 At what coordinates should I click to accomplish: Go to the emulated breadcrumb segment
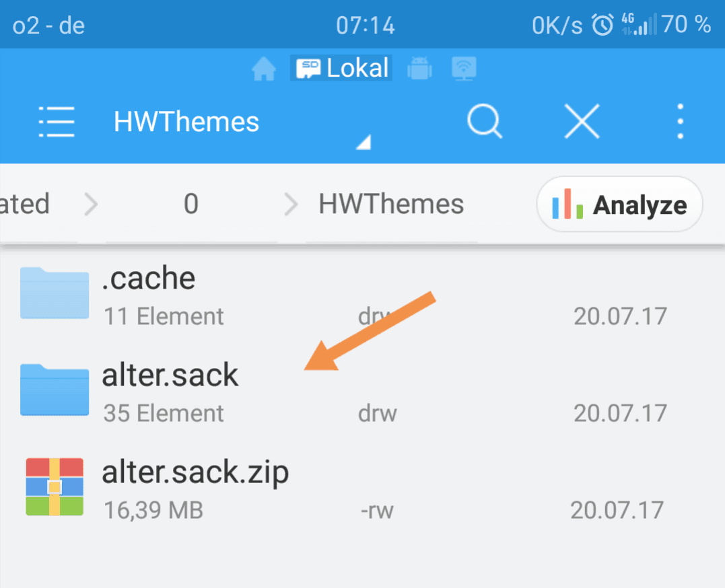click(x=24, y=204)
